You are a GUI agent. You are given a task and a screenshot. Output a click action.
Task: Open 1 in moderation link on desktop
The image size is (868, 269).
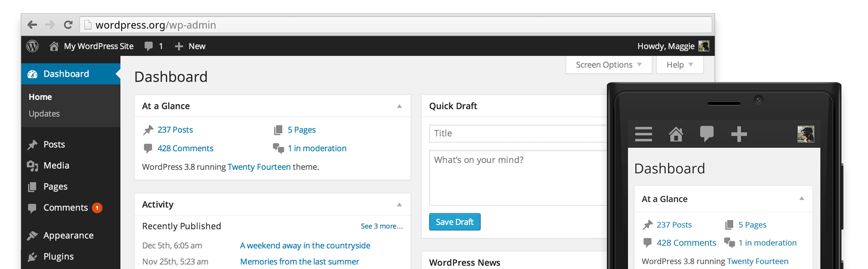317,148
